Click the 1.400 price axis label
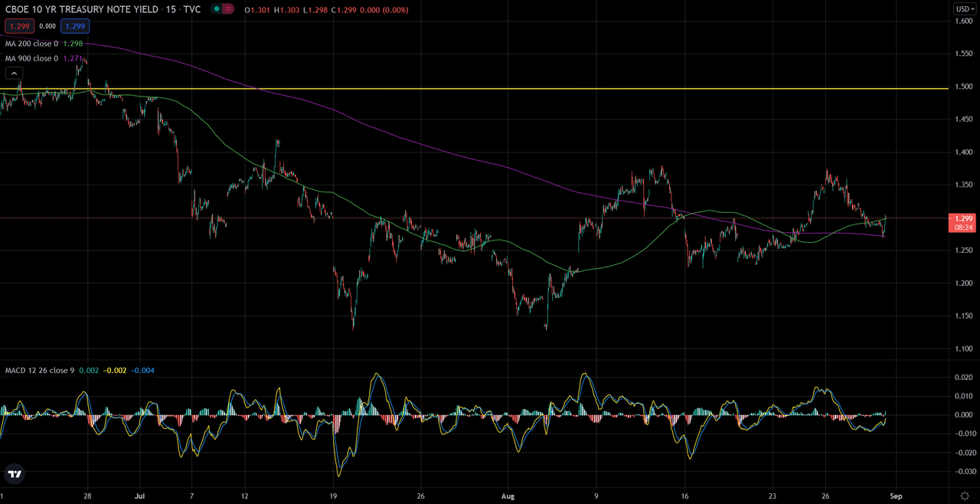The width and height of the screenshot is (980, 504). (x=964, y=152)
